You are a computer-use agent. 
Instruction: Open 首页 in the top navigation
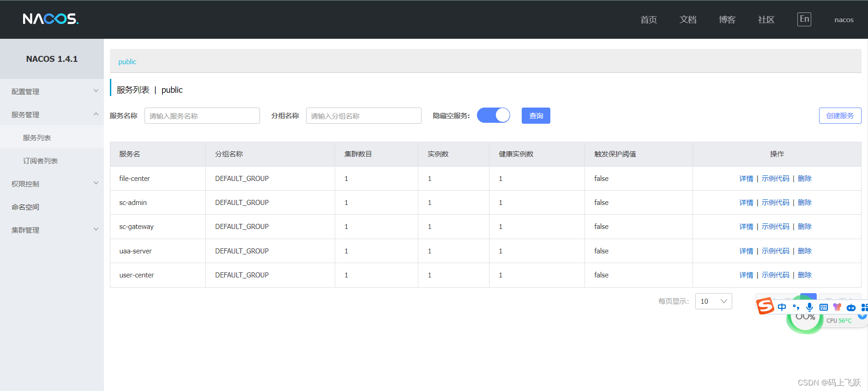click(x=649, y=19)
